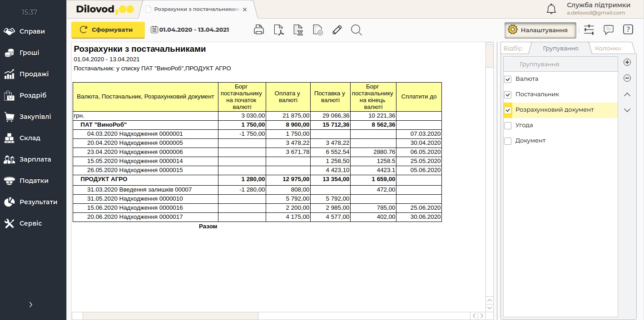
Task: Click the question mark help icon
Action: tap(628, 30)
